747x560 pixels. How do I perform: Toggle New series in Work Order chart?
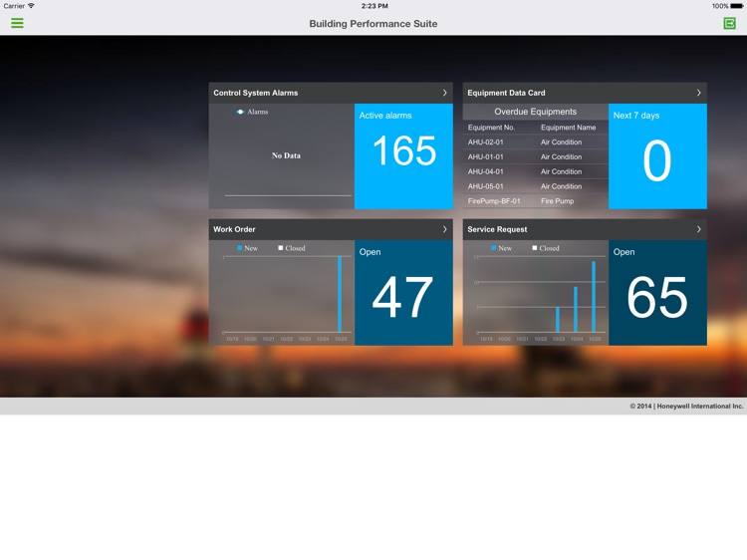click(241, 248)
